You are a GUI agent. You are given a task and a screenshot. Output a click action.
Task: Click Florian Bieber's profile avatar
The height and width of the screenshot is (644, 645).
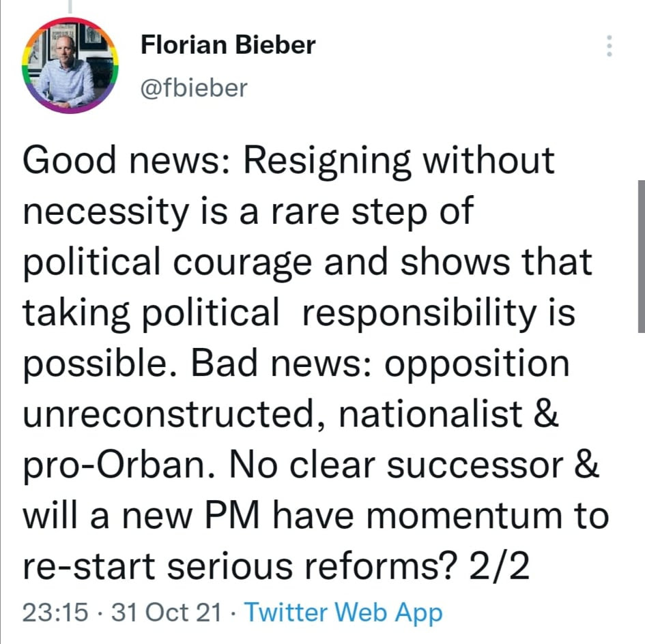tap(70, 64)
